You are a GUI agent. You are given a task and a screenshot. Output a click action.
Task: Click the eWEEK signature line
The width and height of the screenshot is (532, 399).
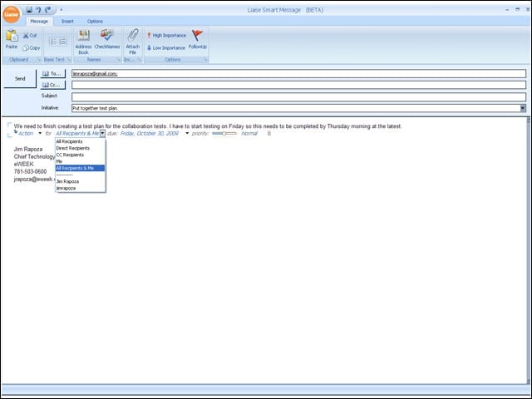click(24, 165)
